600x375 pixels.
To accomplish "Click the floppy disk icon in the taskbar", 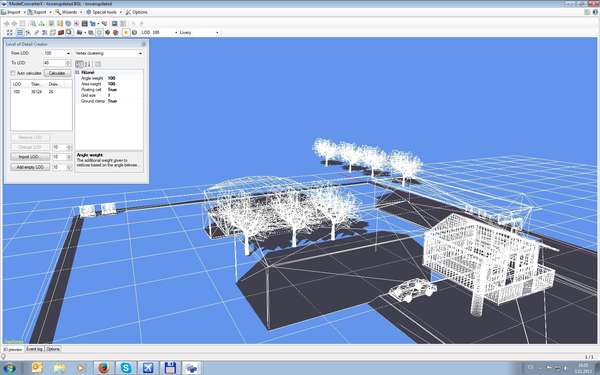I will [170, 368].
